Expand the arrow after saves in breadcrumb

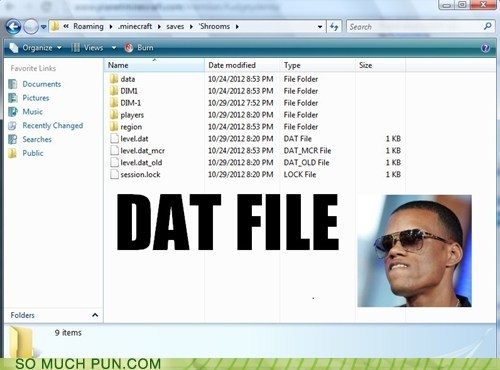coord(191,27)
